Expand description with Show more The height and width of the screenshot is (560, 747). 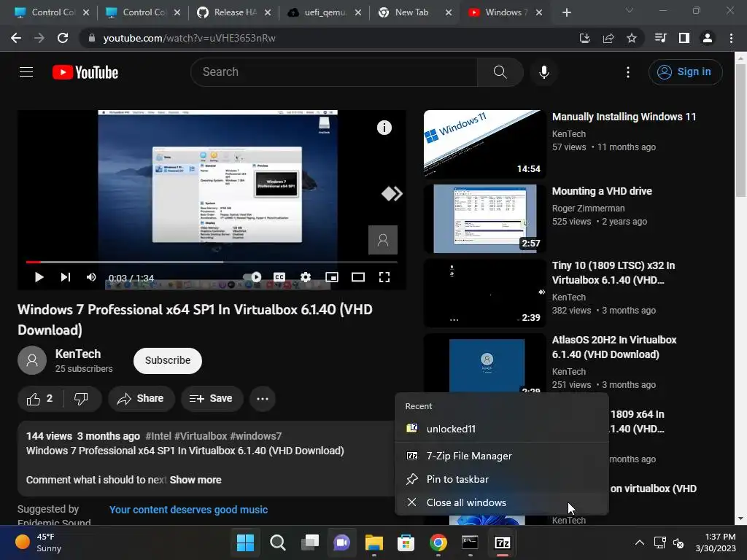196,480
